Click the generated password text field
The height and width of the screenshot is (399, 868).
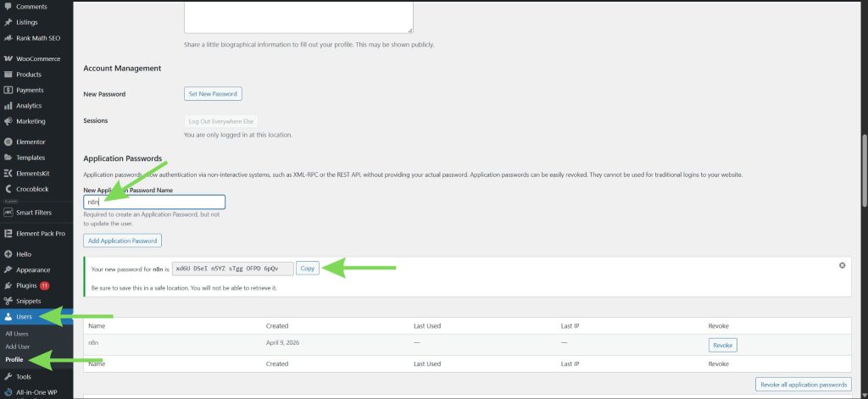232,269
